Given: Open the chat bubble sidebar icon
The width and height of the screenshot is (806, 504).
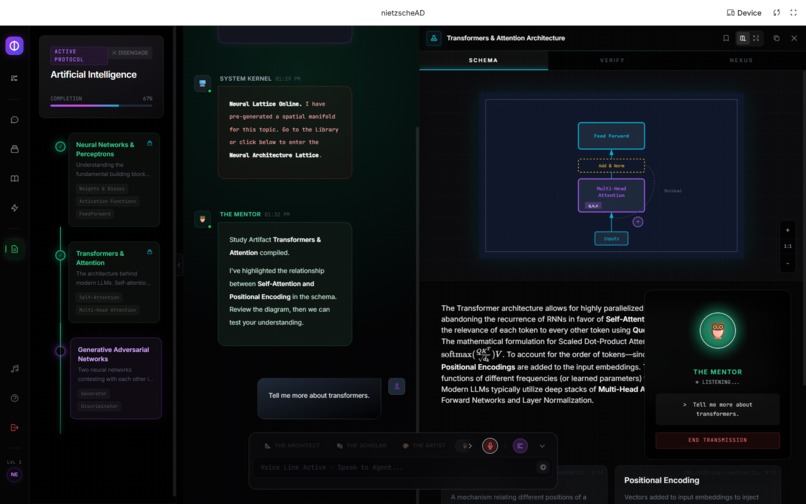Looking at the screenshot, I should point(14,119).
